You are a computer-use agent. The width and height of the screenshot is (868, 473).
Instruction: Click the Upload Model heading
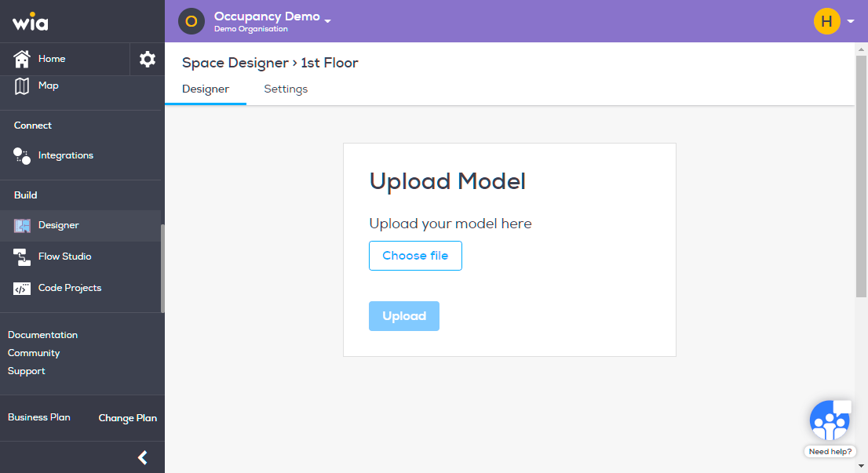(x=447, y=181)
